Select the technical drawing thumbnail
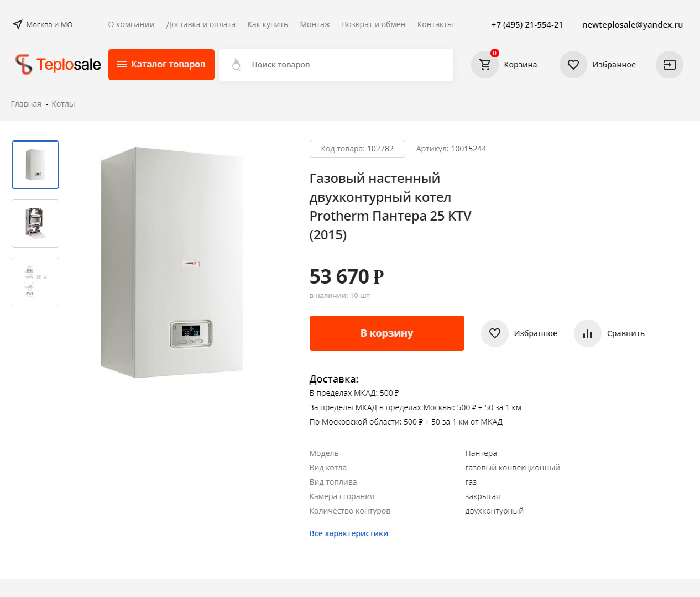 point(35,282)
